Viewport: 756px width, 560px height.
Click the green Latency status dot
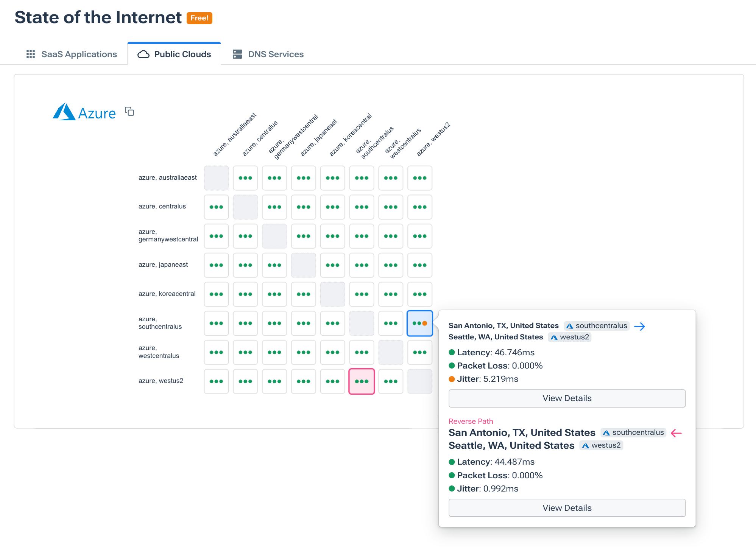[x=452, y=352]
